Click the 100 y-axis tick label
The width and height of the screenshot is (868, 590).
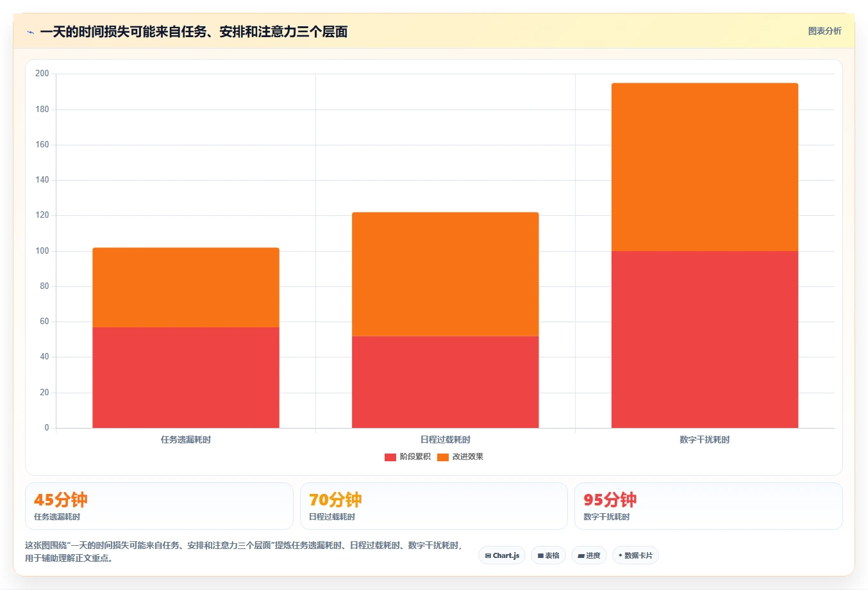42,251
